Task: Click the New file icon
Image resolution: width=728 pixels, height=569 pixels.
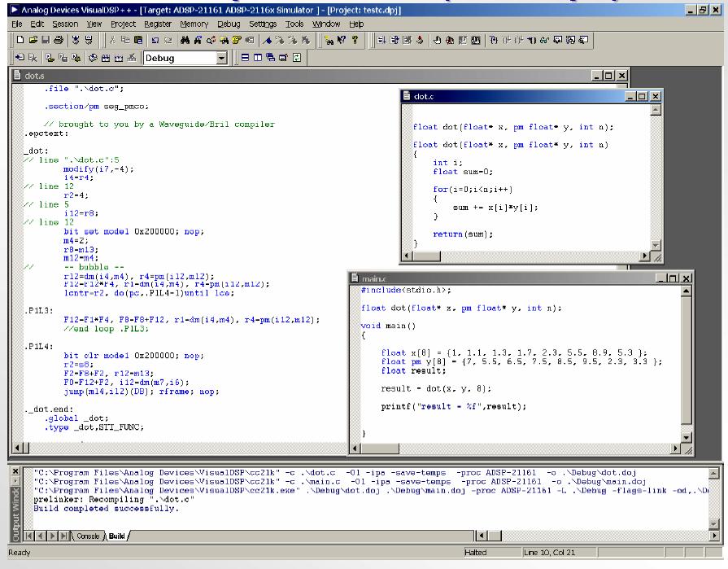Action: tap(20, 40)
